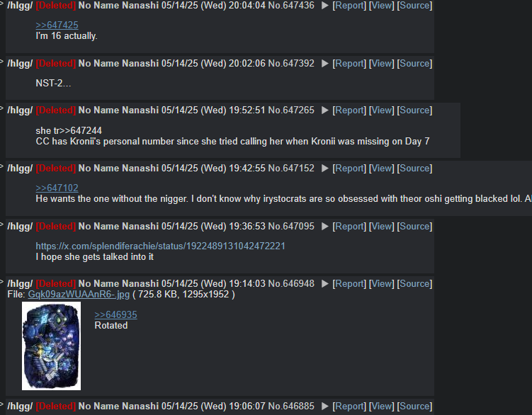
Task: Click the /hlgg/ board label on post No.646885
Action: pos(20,407)
